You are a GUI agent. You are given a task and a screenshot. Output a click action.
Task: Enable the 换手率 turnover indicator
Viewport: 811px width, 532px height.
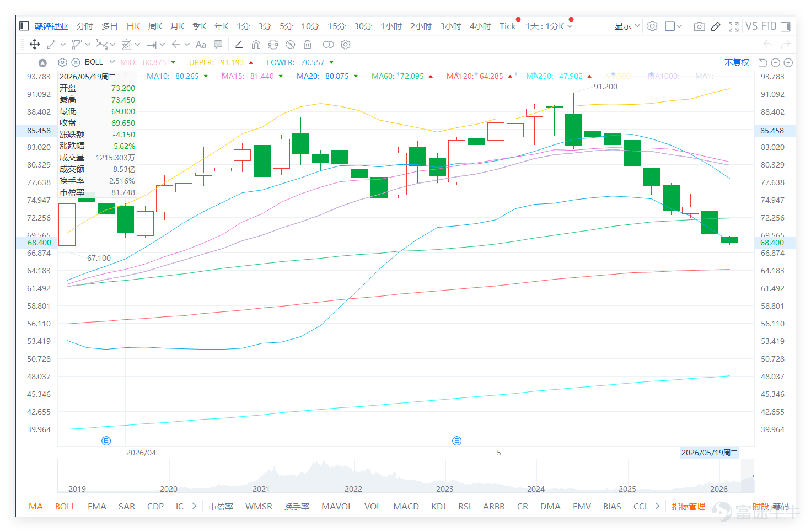tap(297, 506)
